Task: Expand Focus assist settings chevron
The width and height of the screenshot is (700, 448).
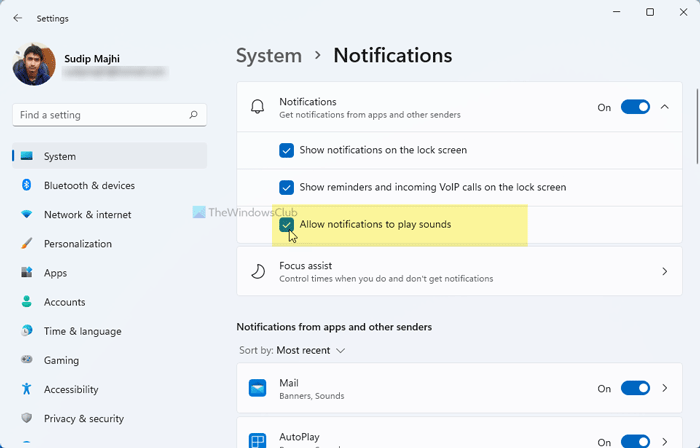Action: point(666,271)
